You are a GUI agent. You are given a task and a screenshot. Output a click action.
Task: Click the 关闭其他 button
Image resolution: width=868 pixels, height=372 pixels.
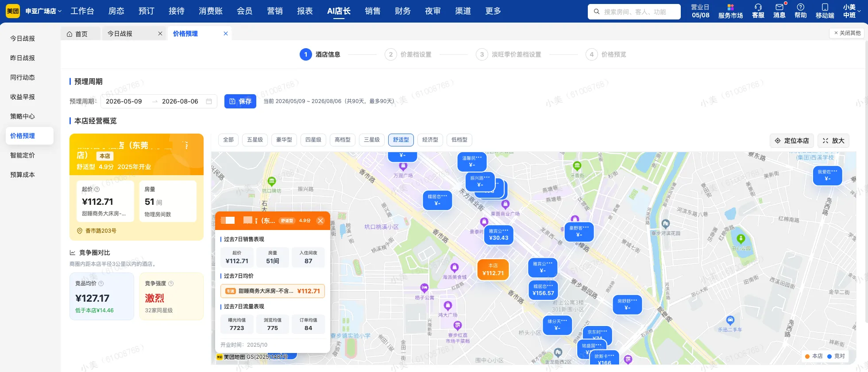coord(847,33)
